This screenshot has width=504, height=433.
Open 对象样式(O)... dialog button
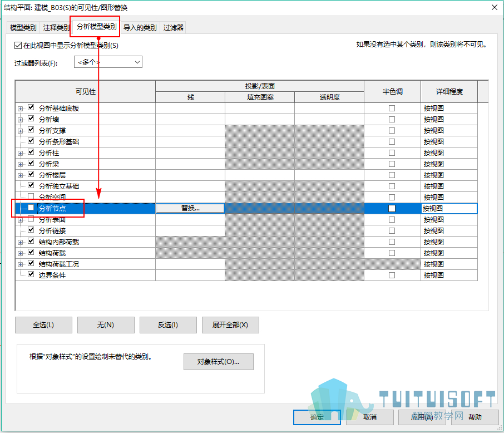[x=219, y=362]
